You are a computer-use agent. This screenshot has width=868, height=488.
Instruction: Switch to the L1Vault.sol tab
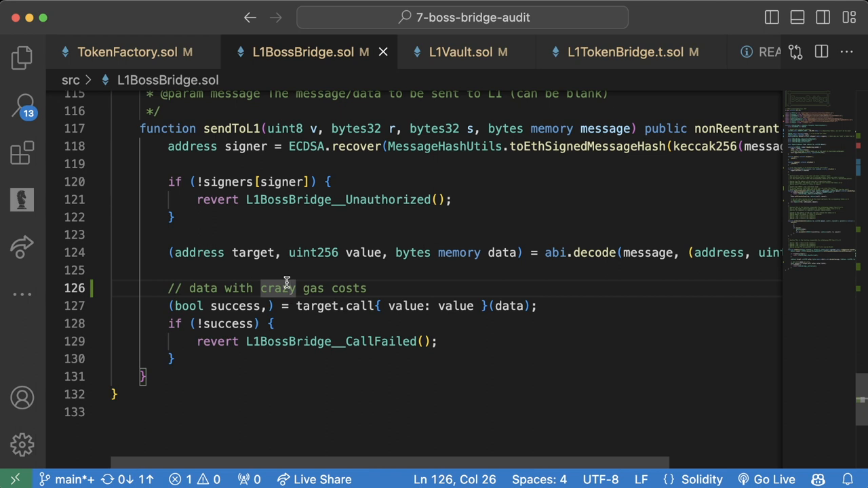[460, 52]
